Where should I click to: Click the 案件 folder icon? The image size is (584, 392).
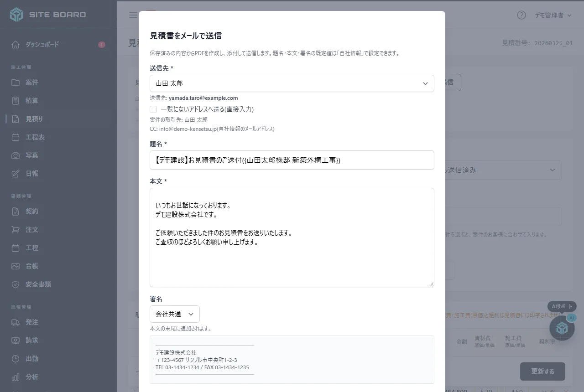point(16,83)
